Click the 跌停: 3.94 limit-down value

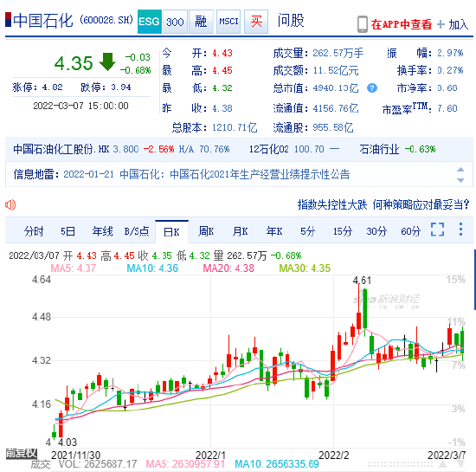[106, 87]
